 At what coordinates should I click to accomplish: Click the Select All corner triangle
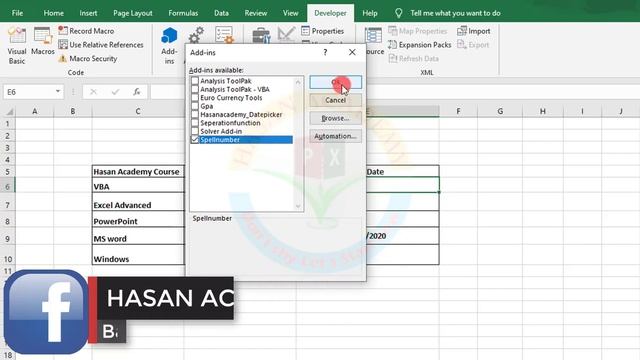tap(9, 111)
